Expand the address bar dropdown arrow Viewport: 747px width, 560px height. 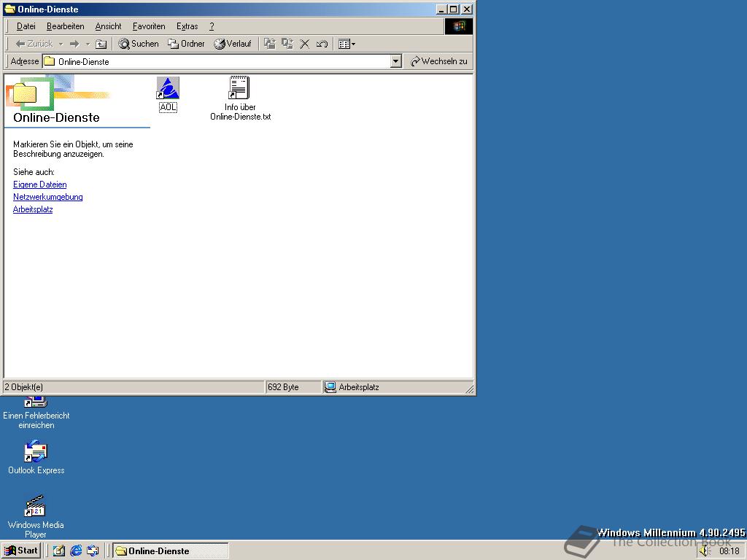[x=396, y=61]
